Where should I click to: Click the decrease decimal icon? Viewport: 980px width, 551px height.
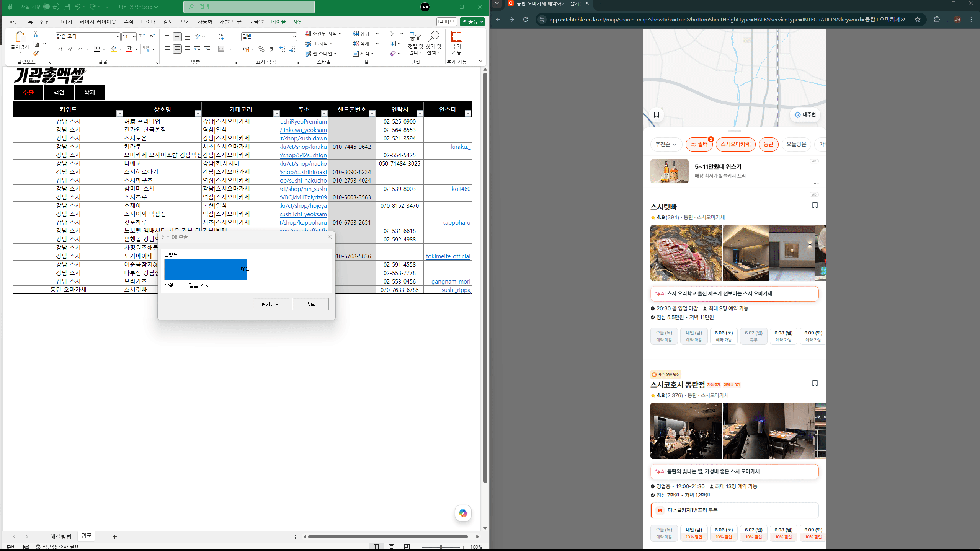point(292,49)
